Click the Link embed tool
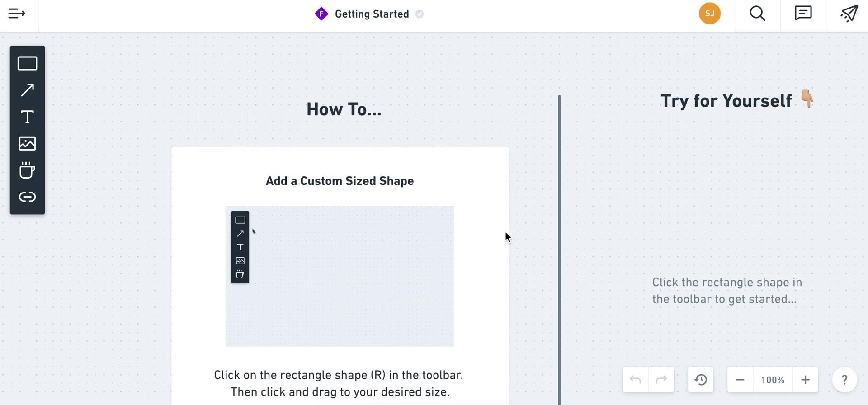This screenshot has width=868, height=405. 27,197
